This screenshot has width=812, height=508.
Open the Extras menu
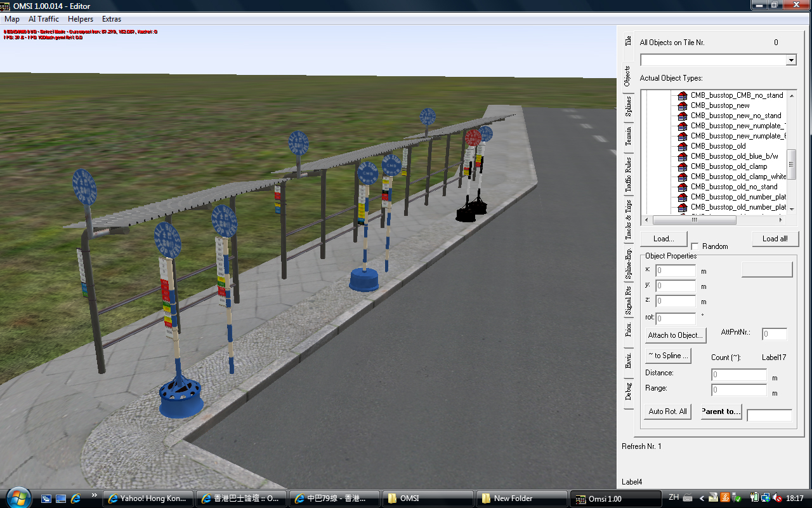112,19
